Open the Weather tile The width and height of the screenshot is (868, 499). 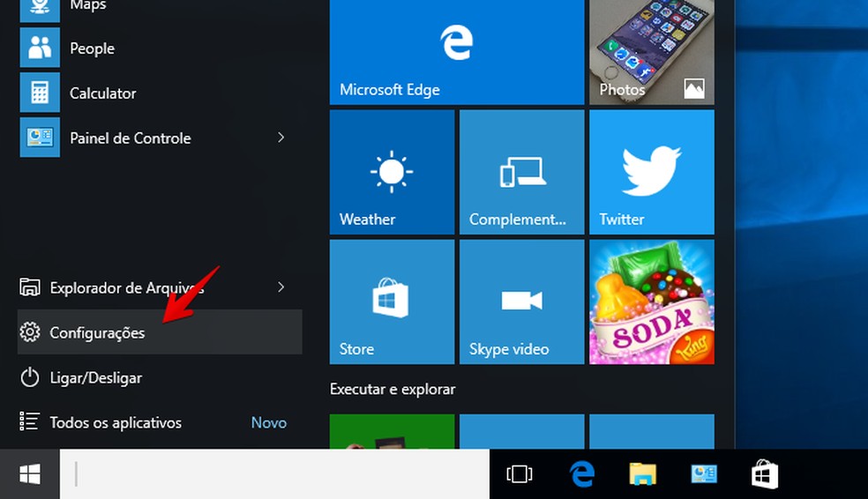coord(392,172)
